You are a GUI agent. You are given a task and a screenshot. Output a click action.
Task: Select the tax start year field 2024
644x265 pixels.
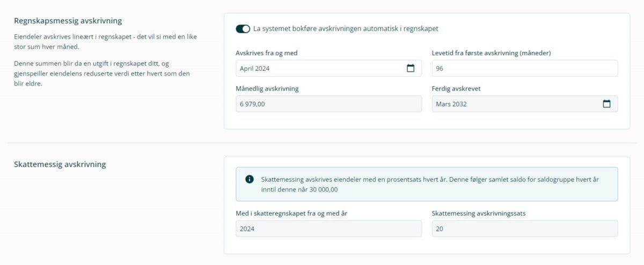coord(328,229)
